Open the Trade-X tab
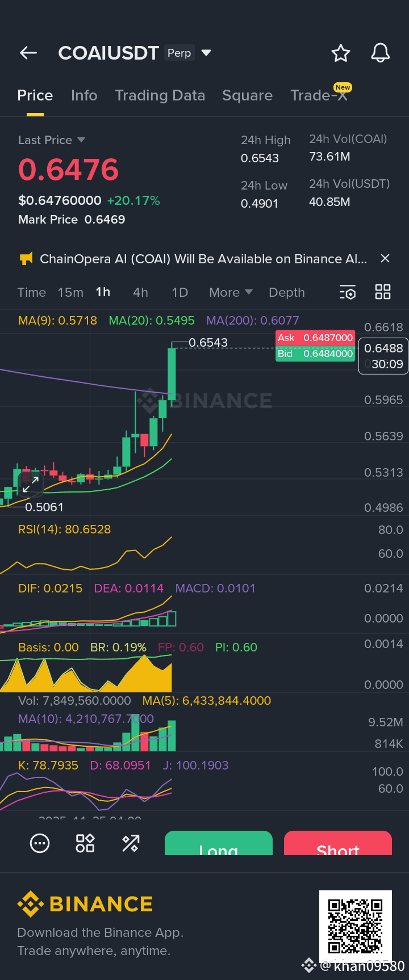 tap(319, 95)
